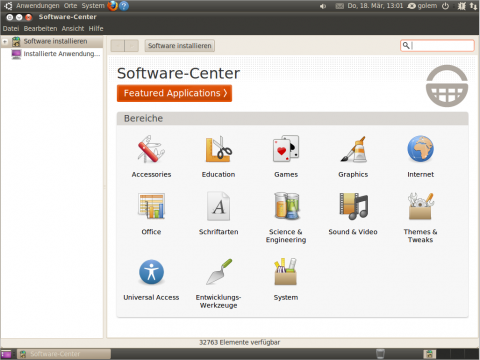
Task: Open the golem user menu
Action: pos(422,6)
